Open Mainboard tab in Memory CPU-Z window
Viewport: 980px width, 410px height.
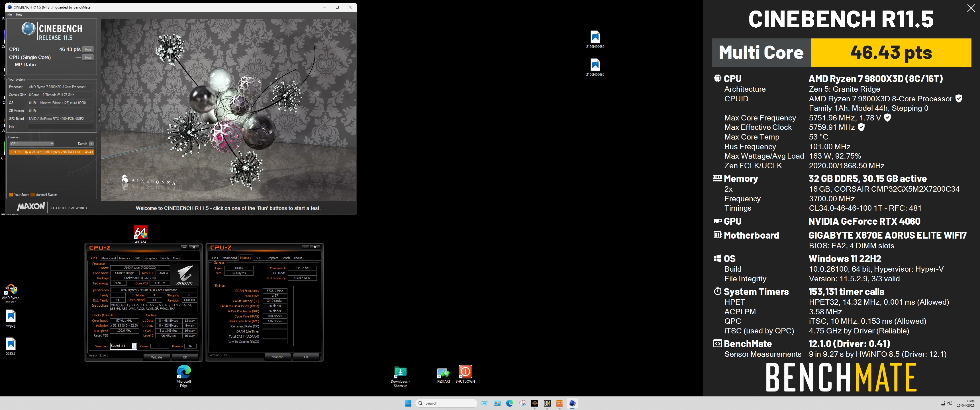[229, 258]
